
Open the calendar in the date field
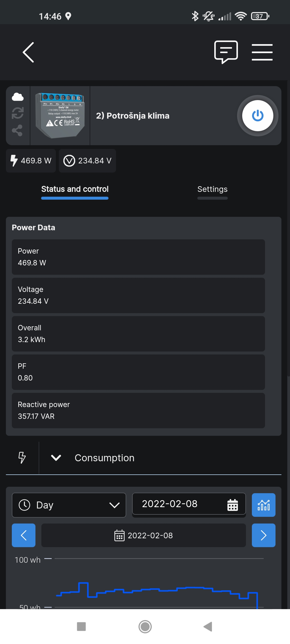[233, 505]
